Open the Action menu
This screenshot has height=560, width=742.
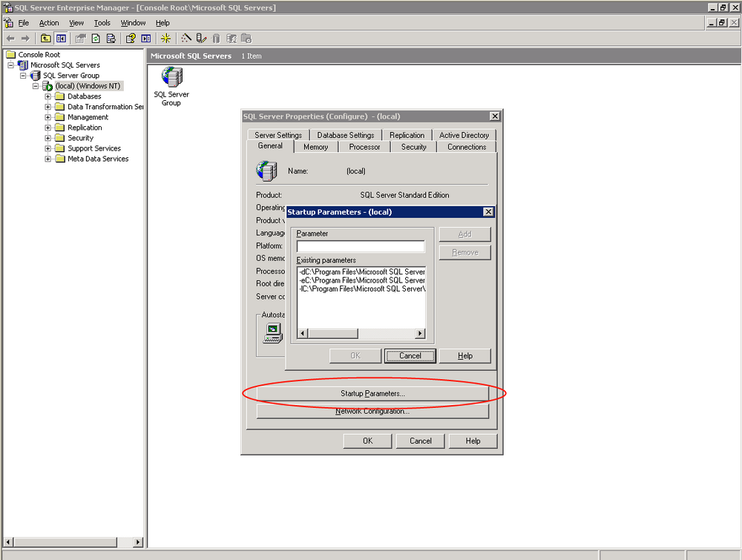click(49, 23)
